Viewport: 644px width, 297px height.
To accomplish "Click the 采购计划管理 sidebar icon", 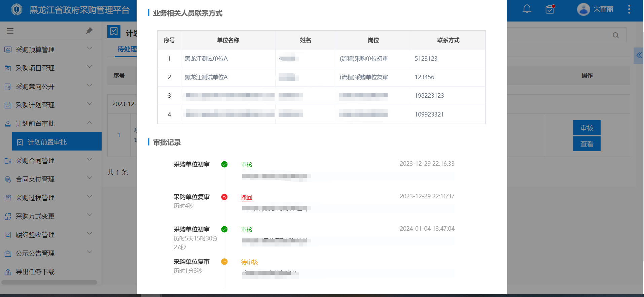I will (x=8, y=105).
